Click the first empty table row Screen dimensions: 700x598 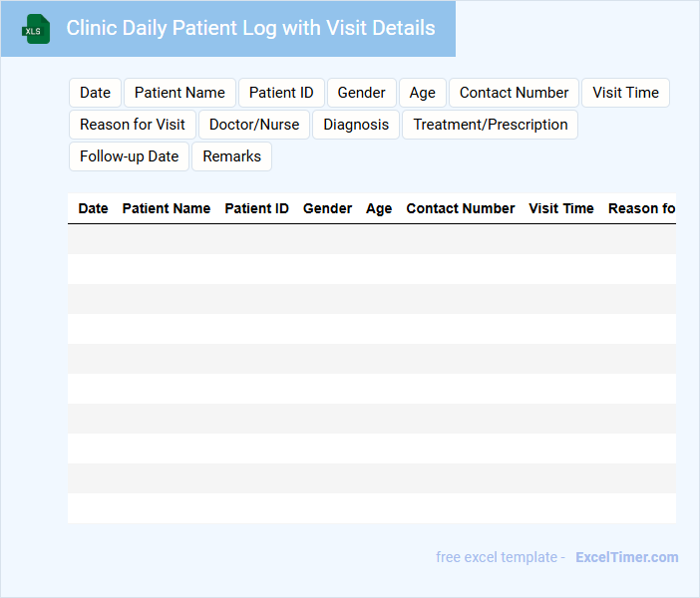pyautogui.click(x=371, y=239)
